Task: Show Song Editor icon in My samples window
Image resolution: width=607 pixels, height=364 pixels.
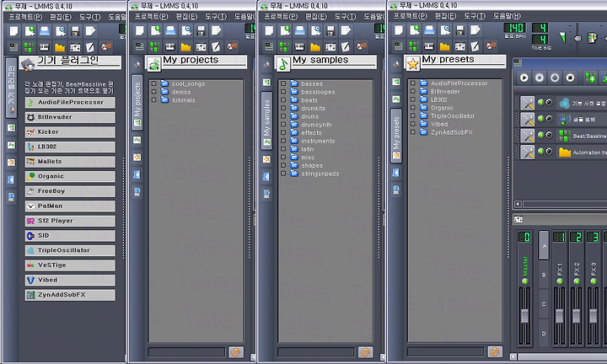Action: coord(269,47)
